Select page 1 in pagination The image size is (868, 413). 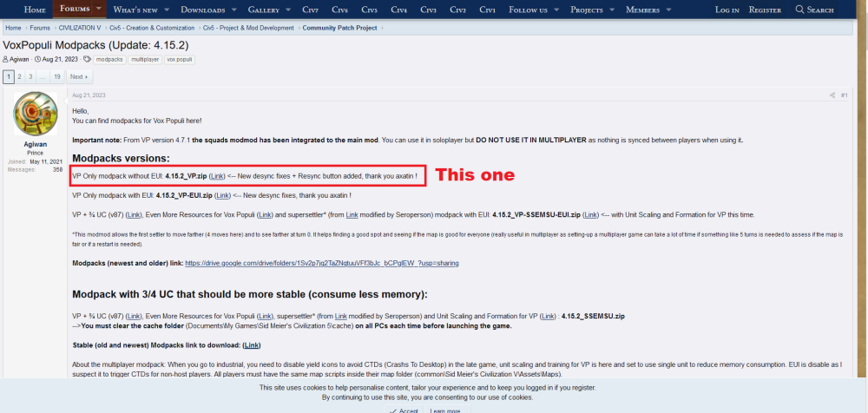click(9, 77)
